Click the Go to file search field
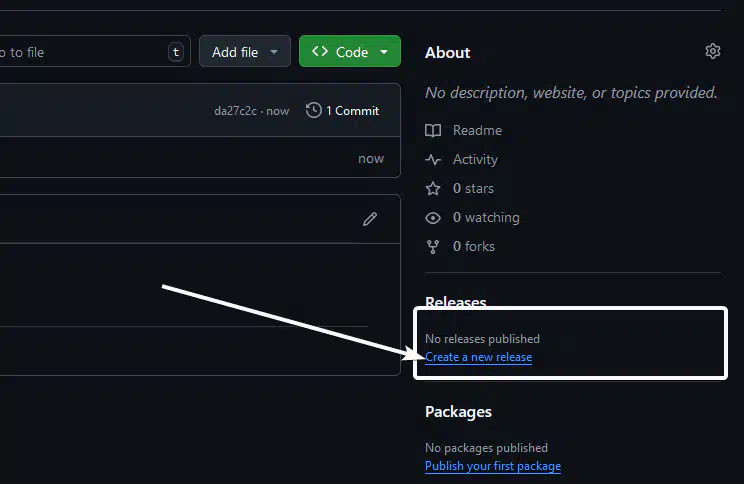 pyautogui.click(x=93, y=51)
